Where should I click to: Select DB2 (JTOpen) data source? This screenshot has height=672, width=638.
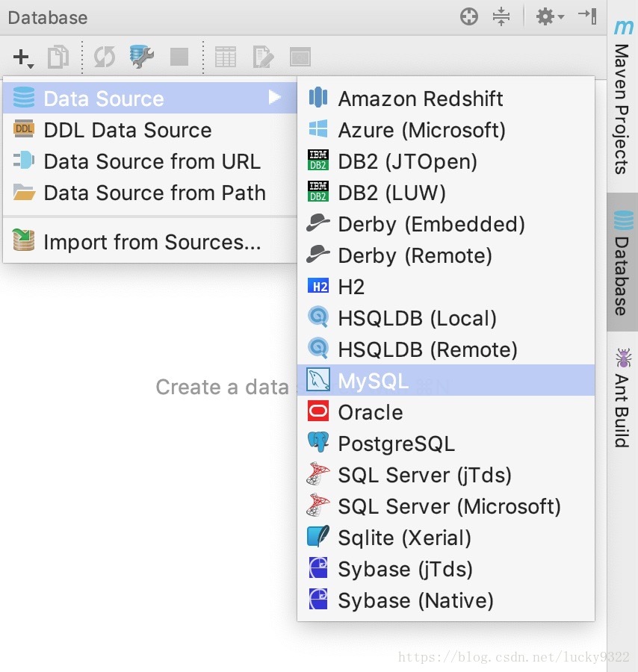(x=446, y=161)
